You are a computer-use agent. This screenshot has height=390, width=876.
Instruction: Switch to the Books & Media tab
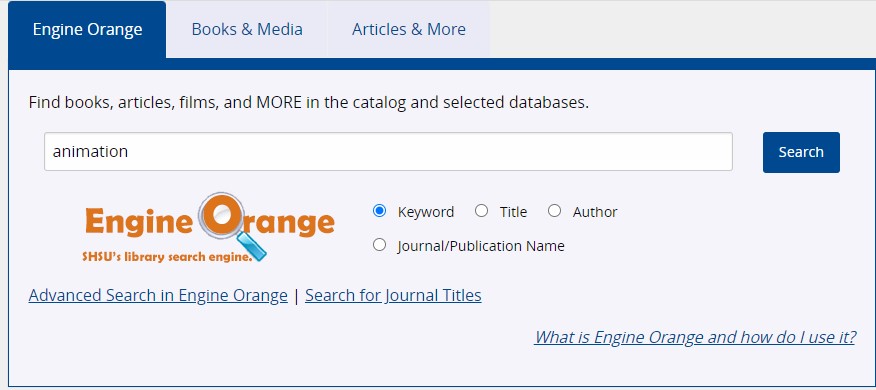point(247,29)
